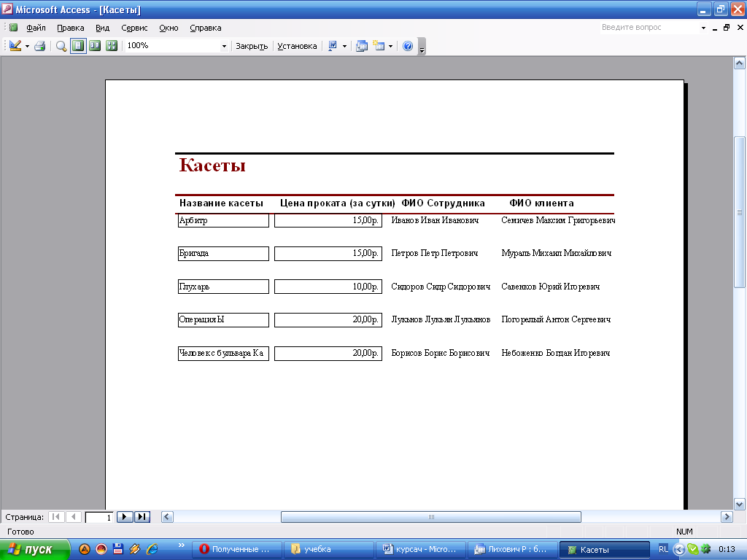
Task: Click the horizontal scrollbar thumb
Action: pyautogui.click(x=430, y=517)
